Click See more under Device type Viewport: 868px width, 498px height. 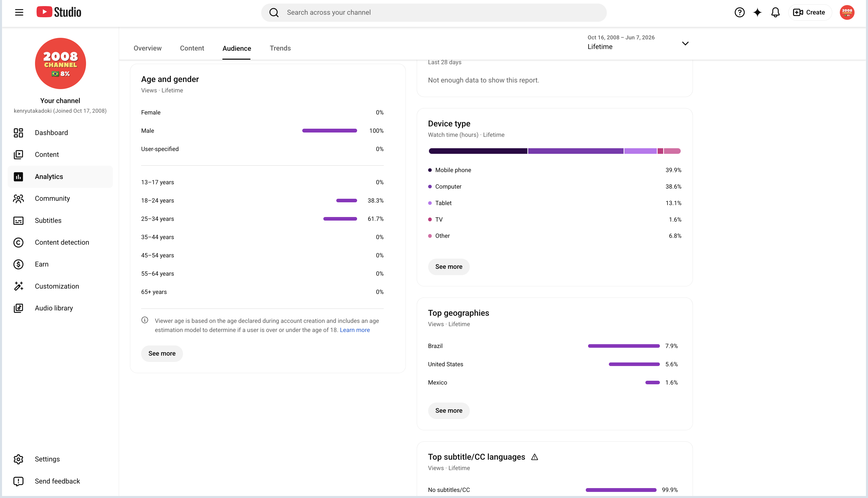click(449, 267)
